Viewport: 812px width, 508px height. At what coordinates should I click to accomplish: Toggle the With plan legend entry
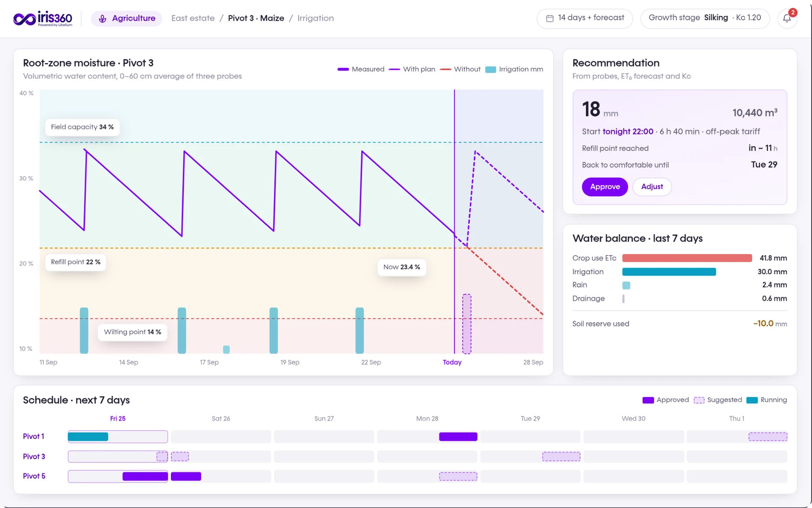tap(412, 69)
